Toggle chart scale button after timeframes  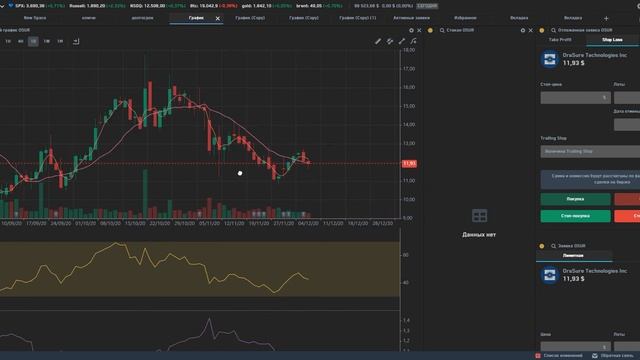[76, 41]
